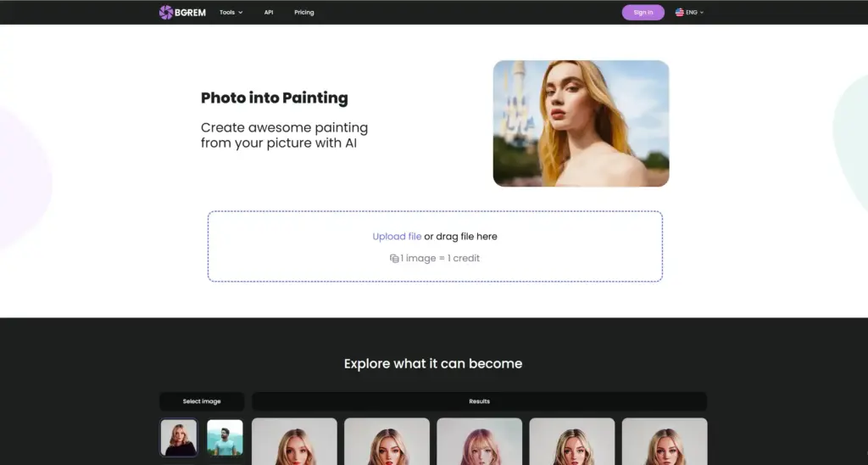
Task: Click the '1 image = 1 credit' text
Action: pos(440,258)
